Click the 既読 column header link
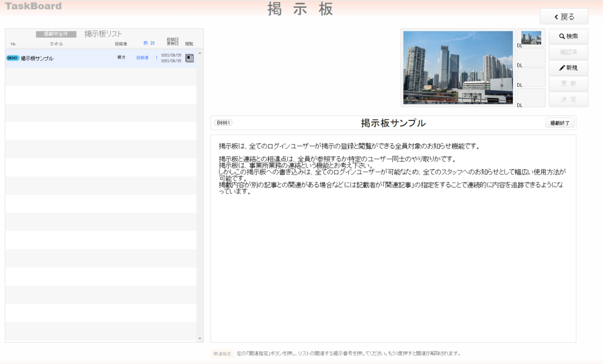Screen dimensions: 603x364 [x=149, y=43]
